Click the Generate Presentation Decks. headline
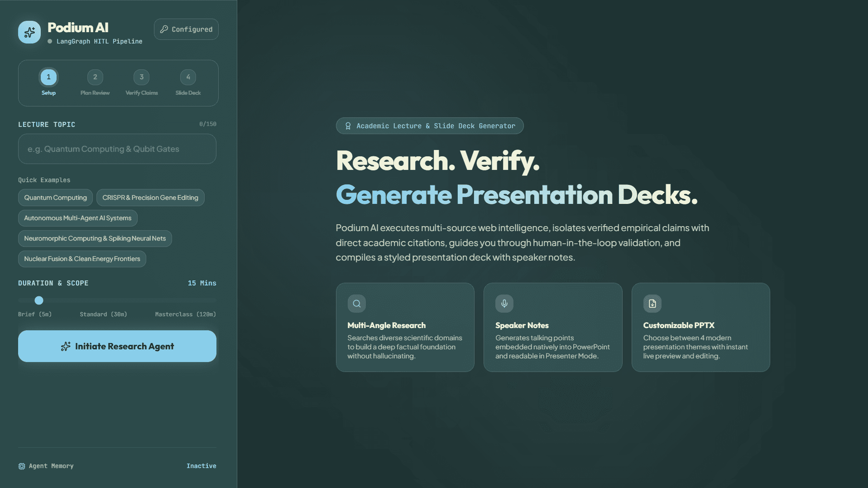Viewport: 868px width, 488px height. pos(517,195)
